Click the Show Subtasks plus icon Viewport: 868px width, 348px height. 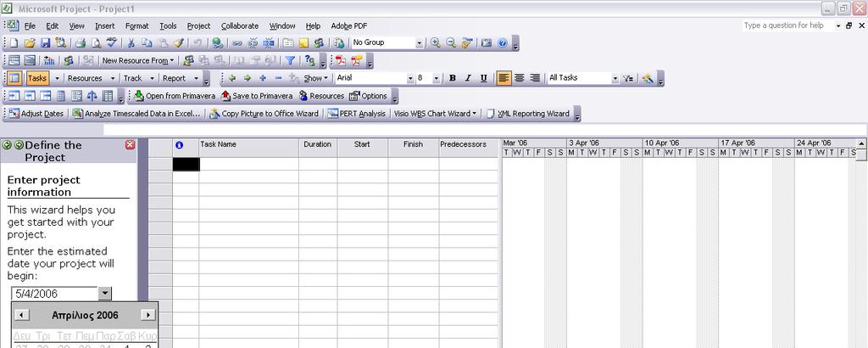[x=263, y=78]
